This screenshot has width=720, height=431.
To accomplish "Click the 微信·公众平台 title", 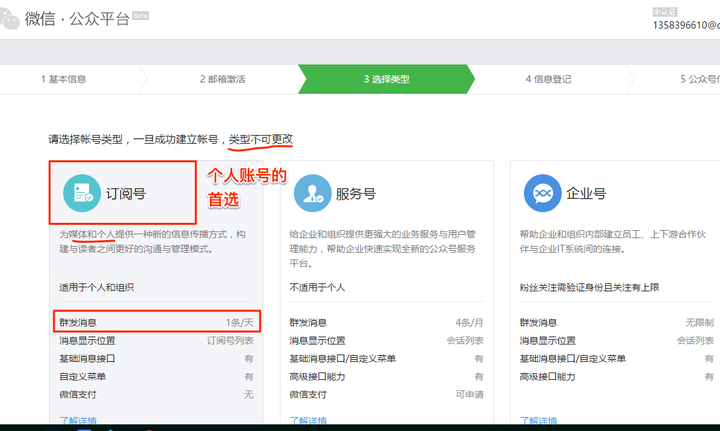I will click(x=77, y=19).
